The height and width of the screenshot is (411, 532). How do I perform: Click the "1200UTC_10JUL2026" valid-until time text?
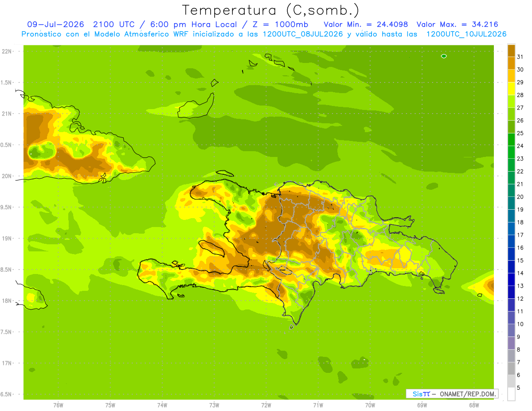click(466, 34)
